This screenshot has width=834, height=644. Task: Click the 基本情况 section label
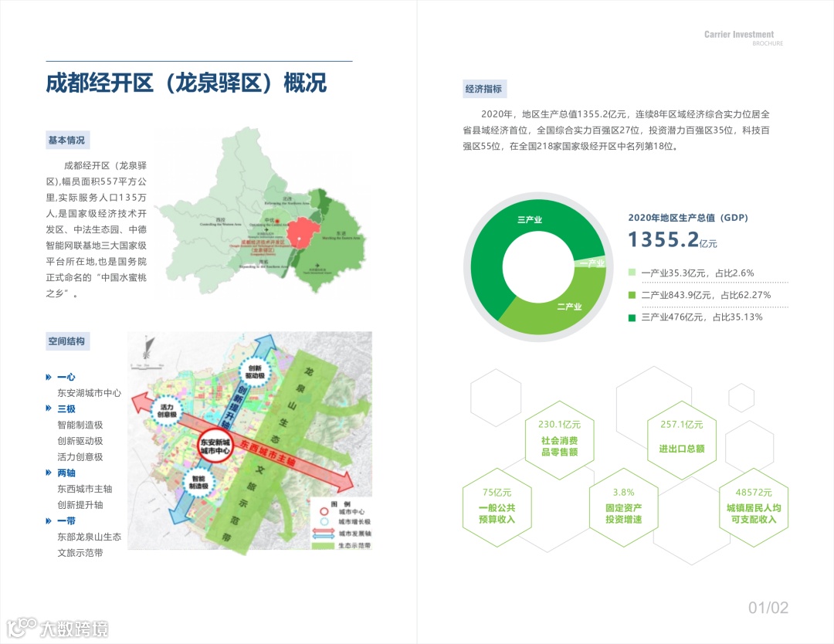pyautogui.click(x=66, y=141)
